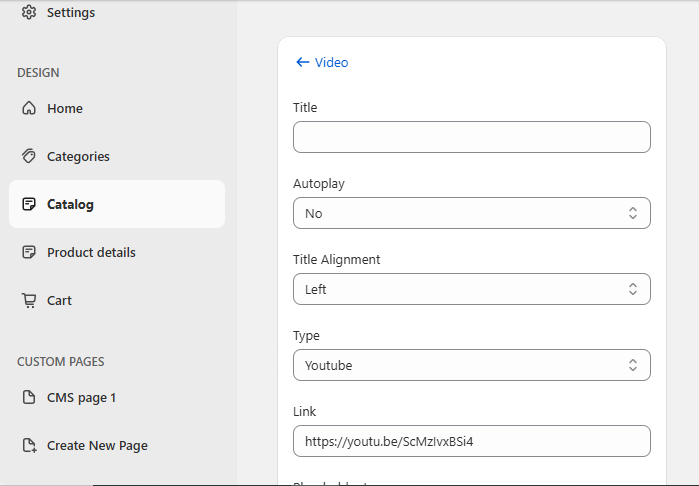Focus the Title text field
The width and height of the screenshot is (699, 486).
(472, 137)
